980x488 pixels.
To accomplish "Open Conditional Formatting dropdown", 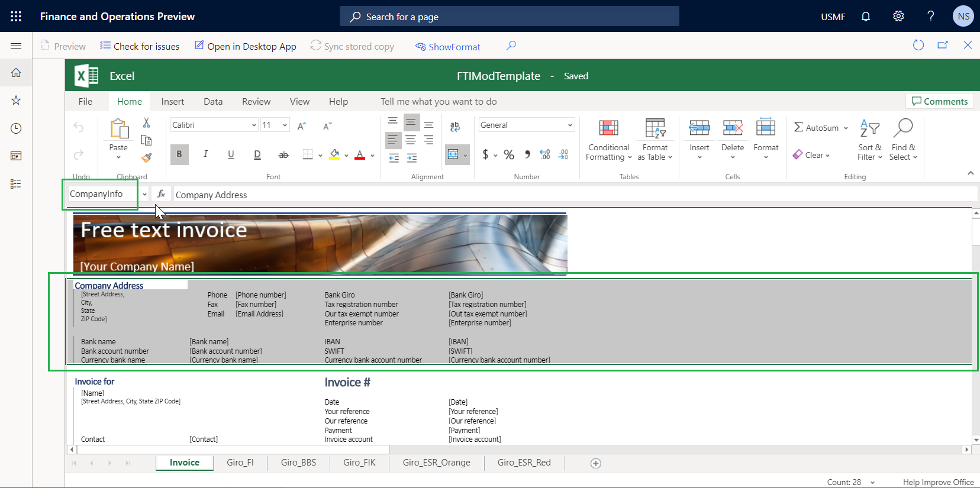I will click(609, 140).
